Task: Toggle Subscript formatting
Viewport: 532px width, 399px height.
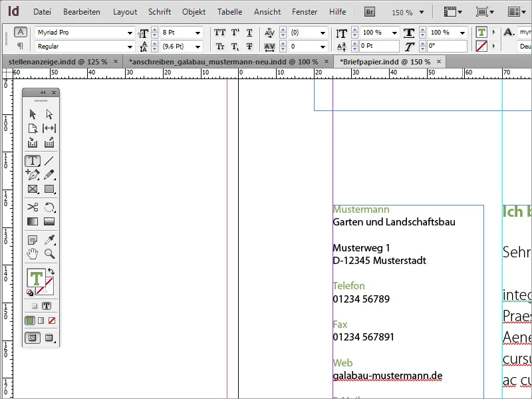Action: coord(235,47)
